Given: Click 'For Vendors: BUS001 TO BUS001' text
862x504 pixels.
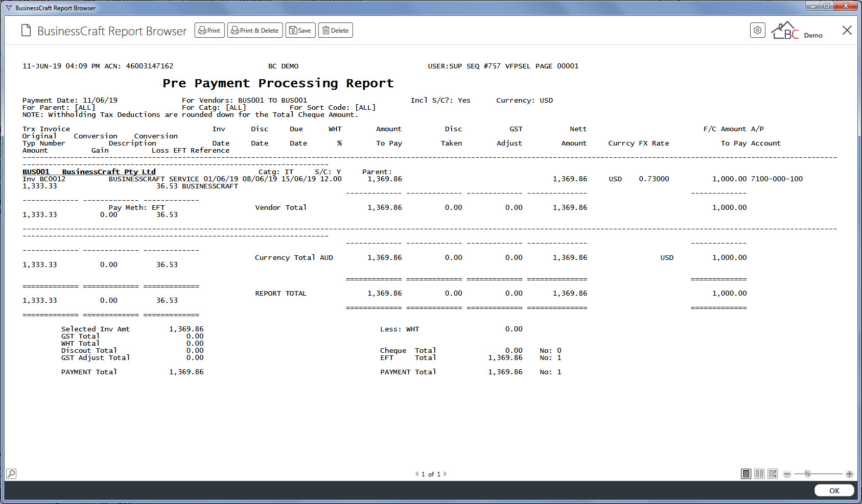Looking at the screenshot, I should [245, 100].
